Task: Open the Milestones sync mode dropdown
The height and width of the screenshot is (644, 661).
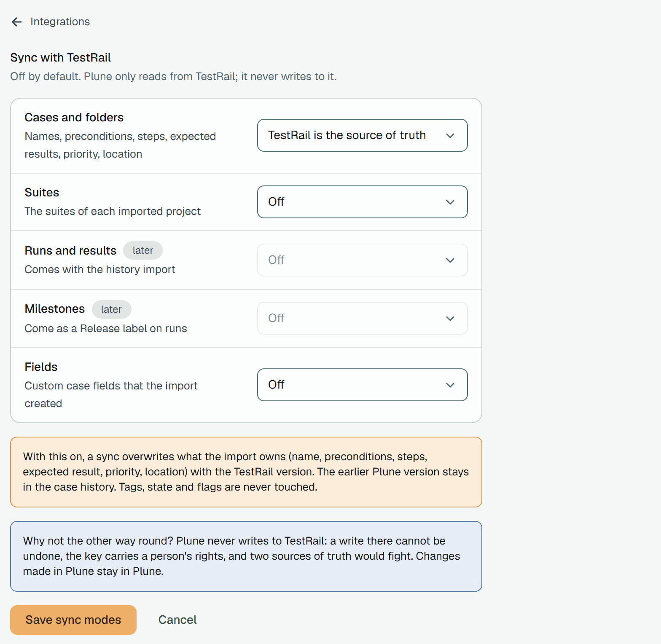Action: (x=362, y=318)
